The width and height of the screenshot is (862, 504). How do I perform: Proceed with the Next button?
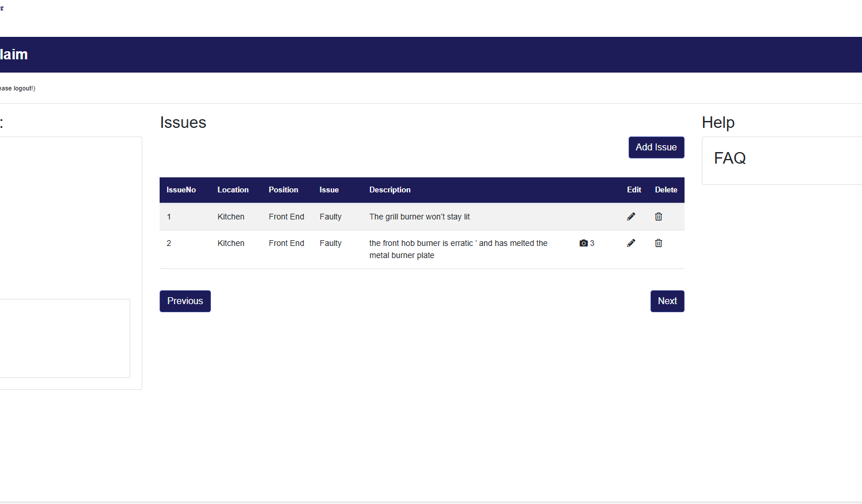click(x=667, y=301)
